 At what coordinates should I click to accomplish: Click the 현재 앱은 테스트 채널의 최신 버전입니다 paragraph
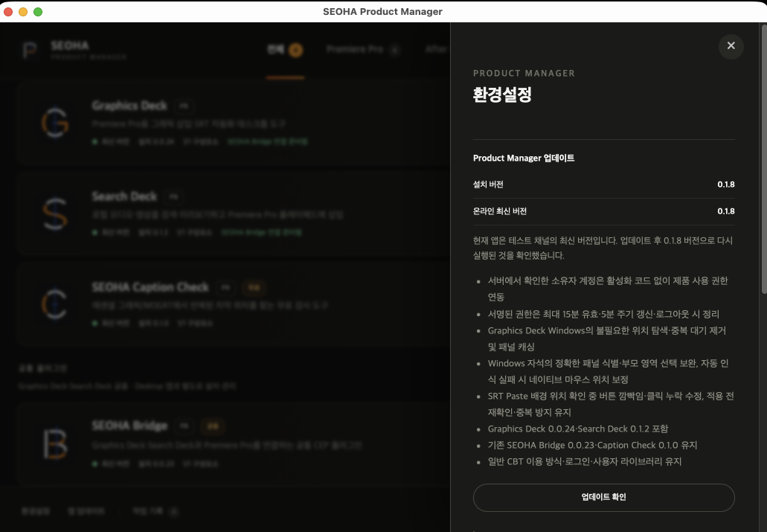(603, 248)
